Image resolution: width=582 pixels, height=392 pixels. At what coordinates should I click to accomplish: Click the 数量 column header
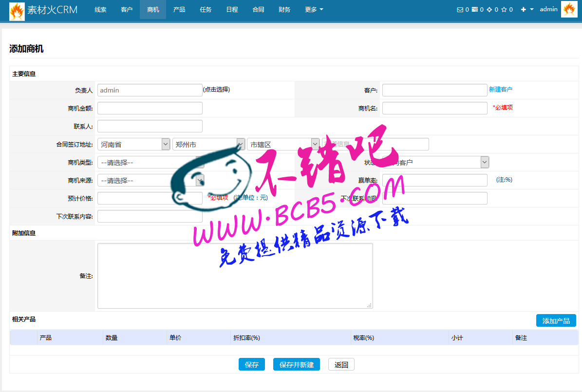tap(112, 338)
